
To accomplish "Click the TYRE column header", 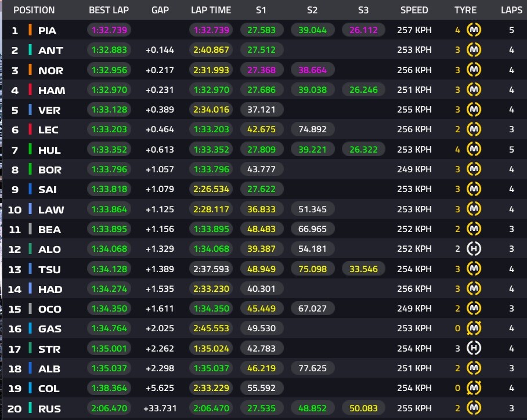I will [x=465, y=10].
